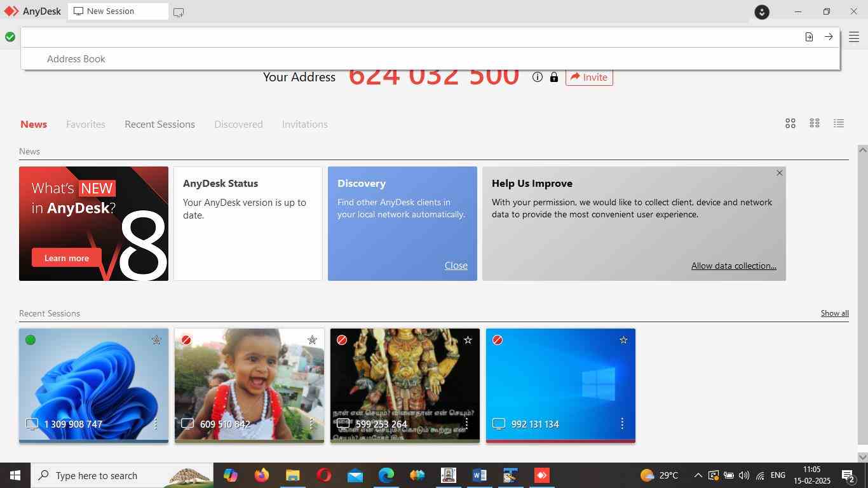The height and width of the screenshot is (488, 868).
Task: Select the News tab
Action: tap(34, 124)
